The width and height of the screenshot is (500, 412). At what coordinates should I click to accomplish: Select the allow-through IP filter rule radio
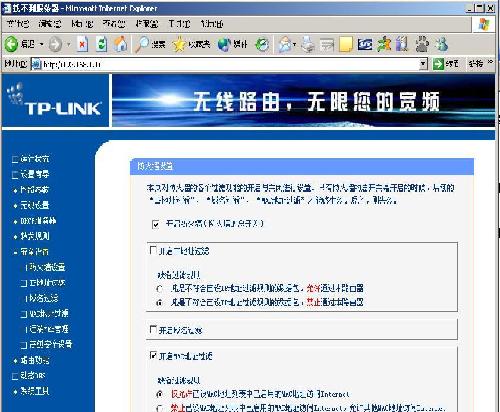(160, 289)
